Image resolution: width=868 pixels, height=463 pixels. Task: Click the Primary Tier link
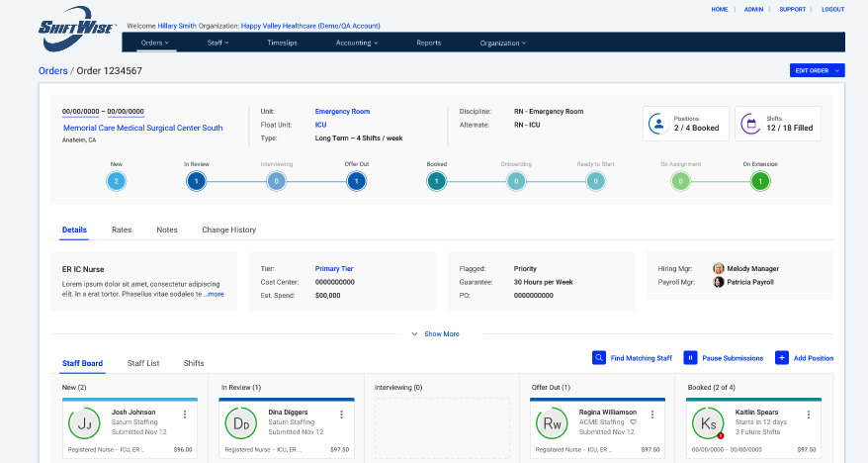(x=334, y=268)
